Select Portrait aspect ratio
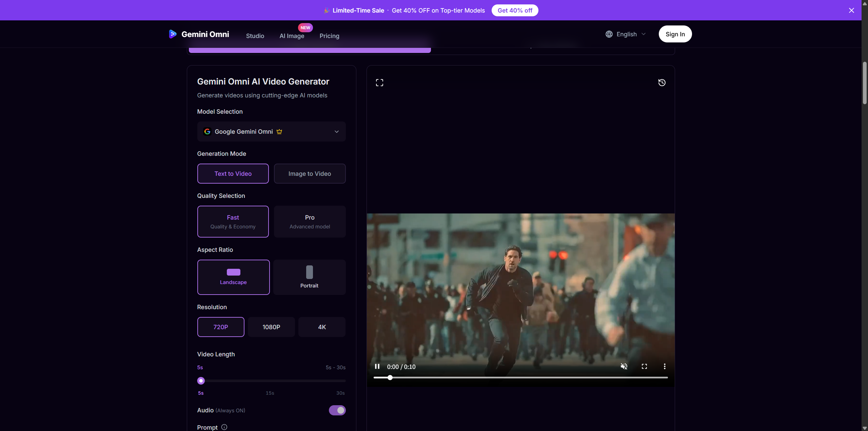Image resolution: width=868 pixels, height=431 pixels. 309,277
